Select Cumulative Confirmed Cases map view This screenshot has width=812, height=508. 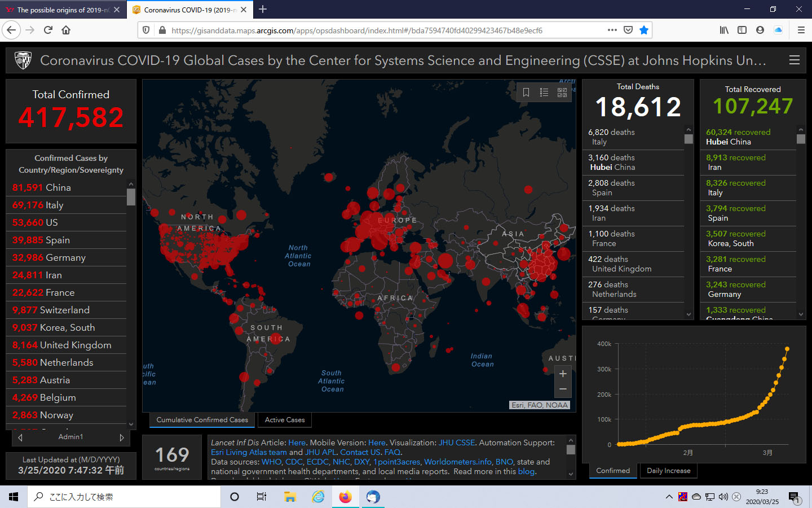tap(202, 420)
